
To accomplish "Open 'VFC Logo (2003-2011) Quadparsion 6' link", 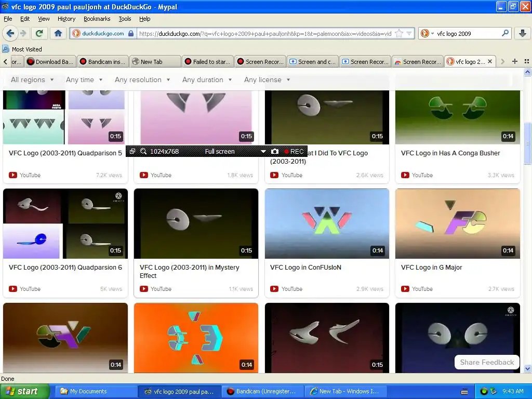I will tap(65, 268).
